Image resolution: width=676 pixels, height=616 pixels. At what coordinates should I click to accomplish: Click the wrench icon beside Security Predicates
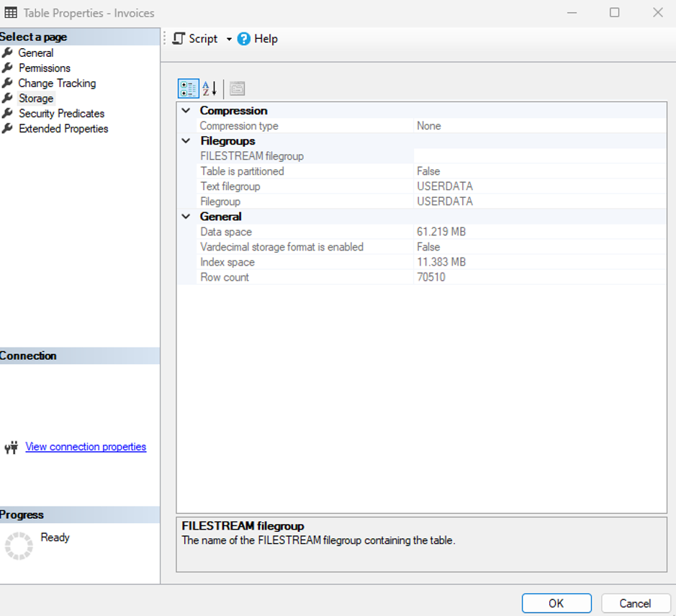pyautogui.click(x=7, y=114)
